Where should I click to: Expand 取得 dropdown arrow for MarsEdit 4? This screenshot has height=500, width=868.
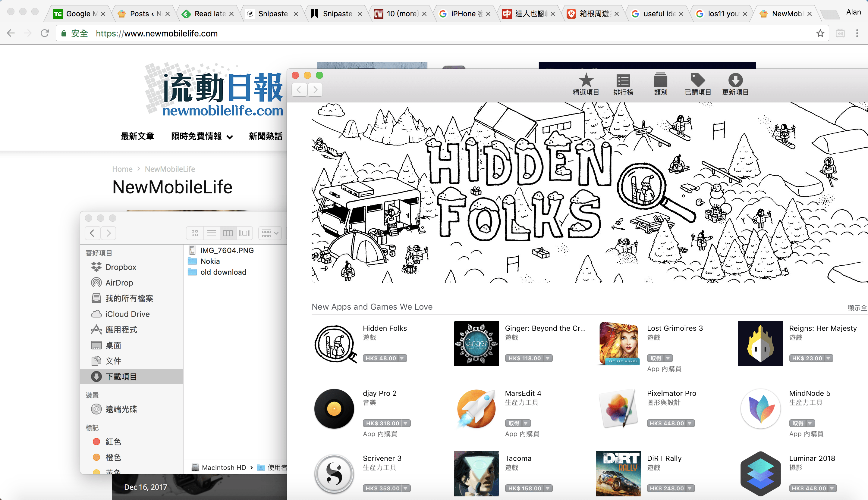point(526,423)
